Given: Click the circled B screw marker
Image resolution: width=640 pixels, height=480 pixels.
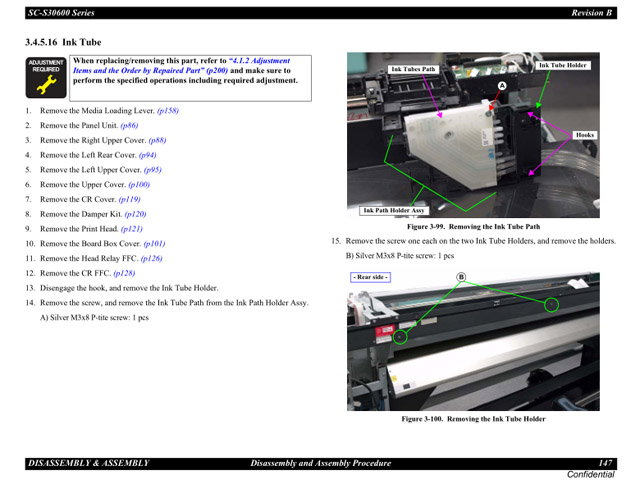Looking at the screenshot, I should 461,277.
